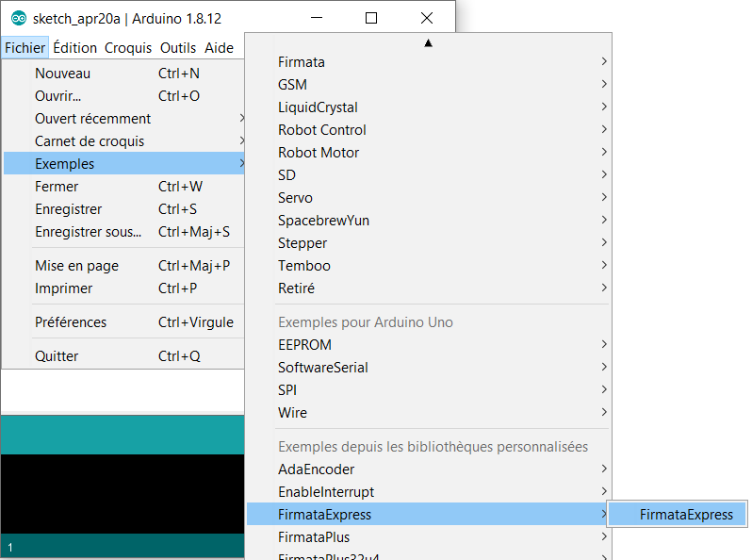Viewport: 752px width, 560px height.
Task: Click the Arduino logo in title bar
Action: tap(18, 19)
